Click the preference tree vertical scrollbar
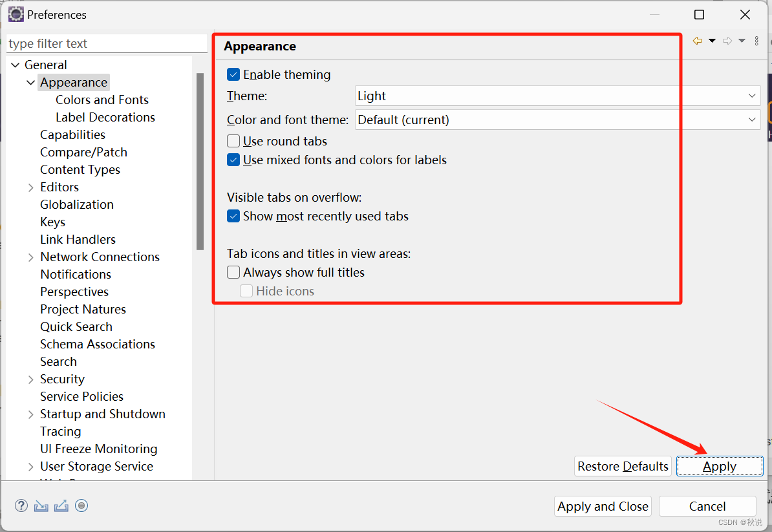 coord(200,162)
